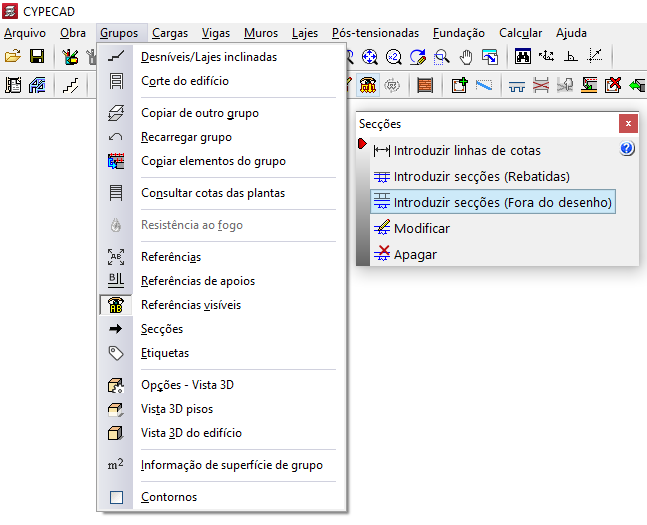Expand the Fundação menu
The image size is (647, 525).
pos(459,33)
